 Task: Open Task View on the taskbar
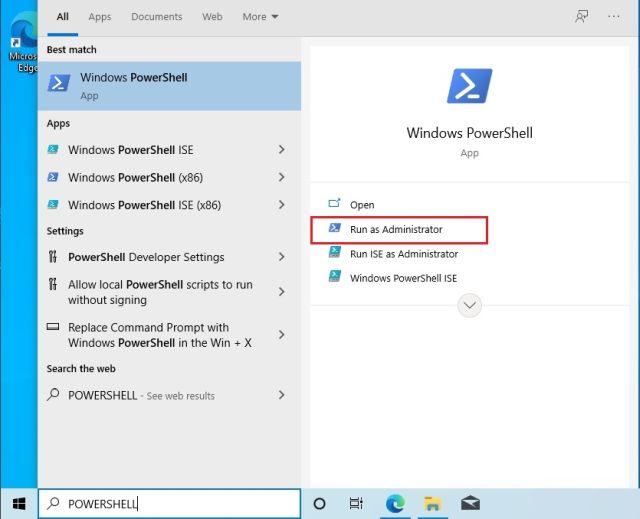(356, 503)
